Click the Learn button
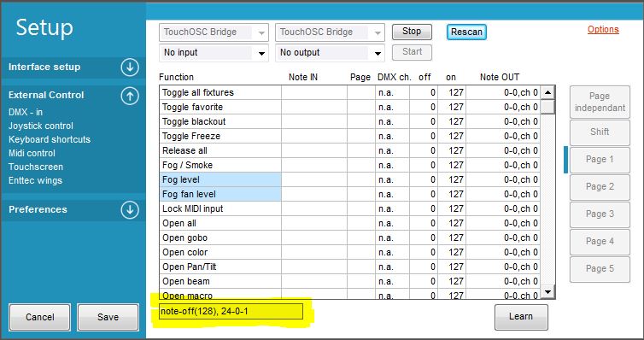644x340 pixels. pyautogui.click(x=521, y=317)
